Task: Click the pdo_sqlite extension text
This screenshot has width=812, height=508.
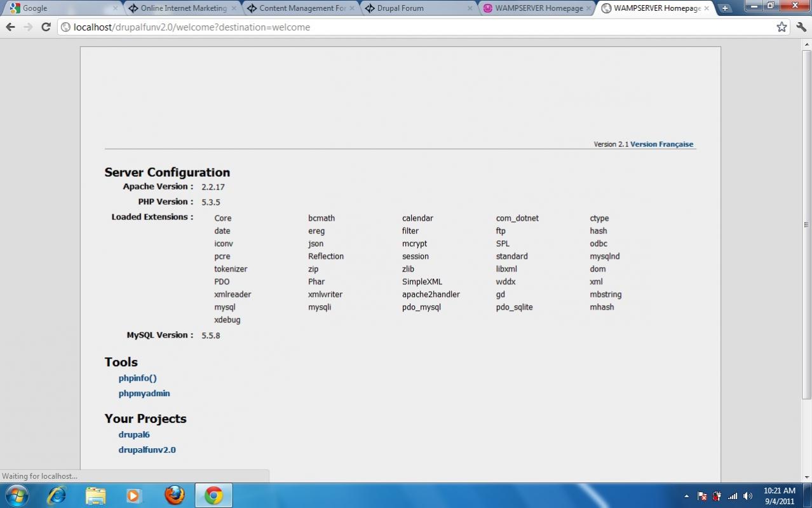Action: pyautogui.click(x=514, y=307)
